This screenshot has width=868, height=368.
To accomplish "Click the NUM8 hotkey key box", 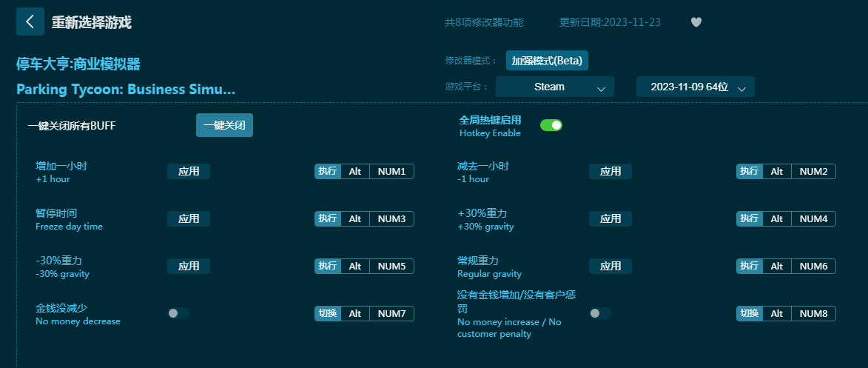I will [x=813, y=314].
